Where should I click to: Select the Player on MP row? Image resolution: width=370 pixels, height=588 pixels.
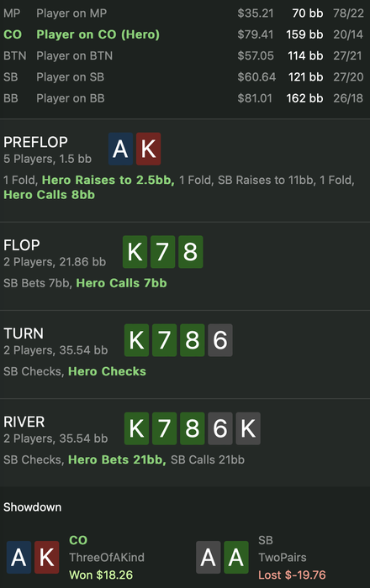(x=184, y=13)
